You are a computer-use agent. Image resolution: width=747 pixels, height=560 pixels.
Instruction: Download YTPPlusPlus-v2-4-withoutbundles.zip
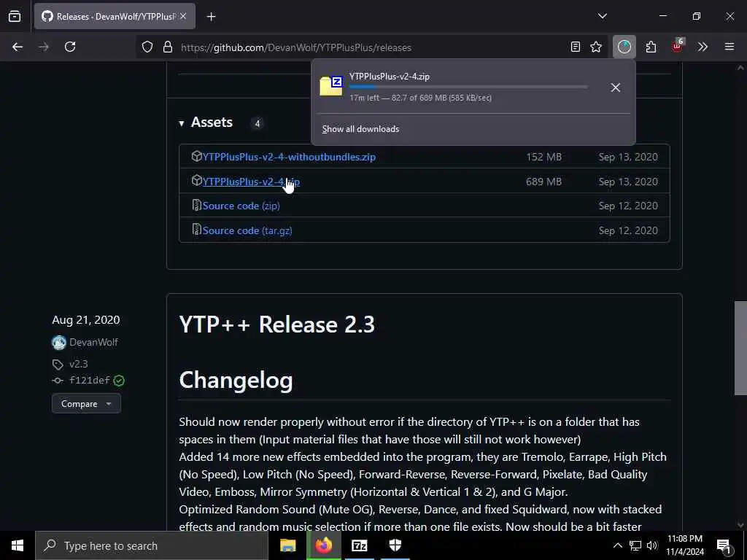(x=289, y=157)
